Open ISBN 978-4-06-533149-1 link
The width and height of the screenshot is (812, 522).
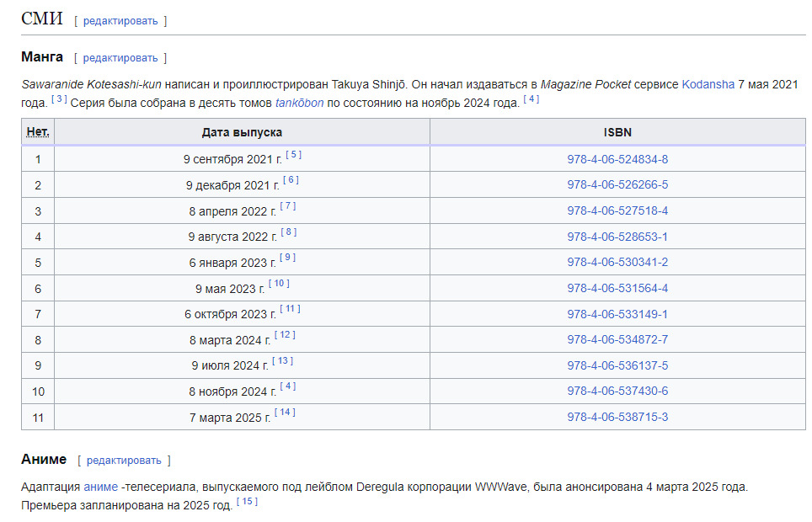point(617,314)
